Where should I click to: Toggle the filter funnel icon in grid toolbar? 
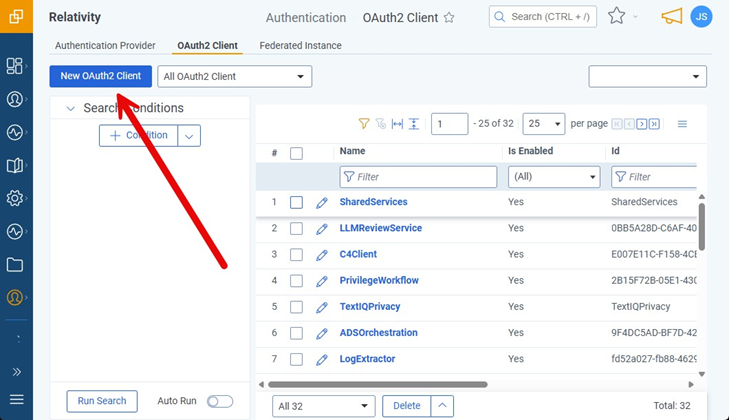[x=364, y=124]
